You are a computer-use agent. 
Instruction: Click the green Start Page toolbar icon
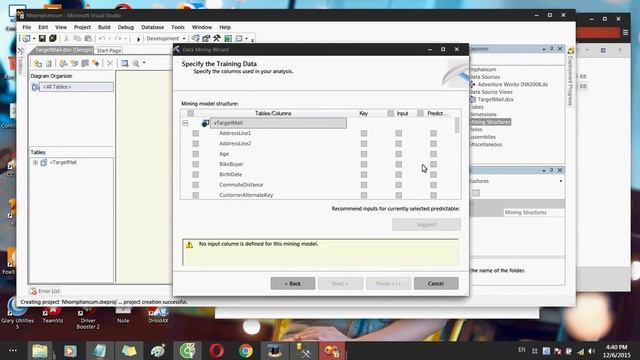pos(228,38)
